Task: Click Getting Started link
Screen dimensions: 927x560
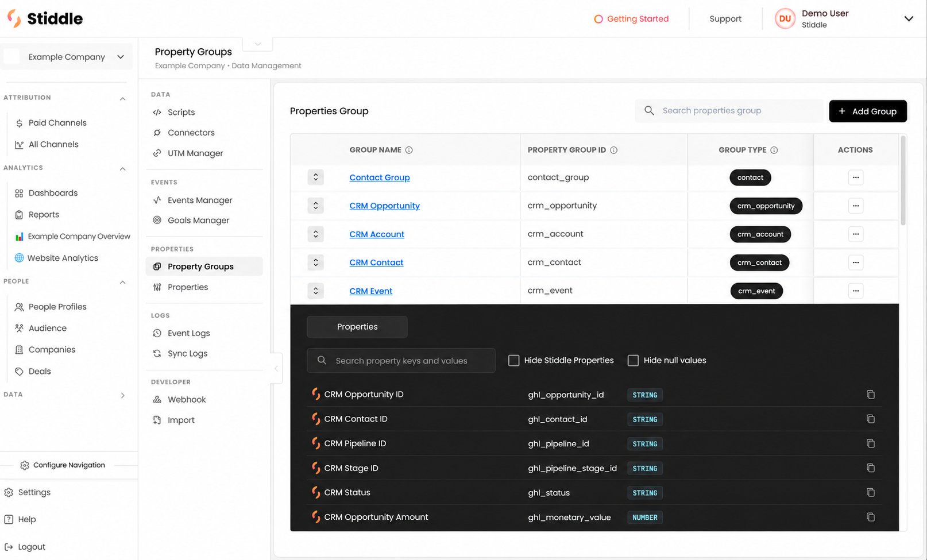Action: [631, 19]
